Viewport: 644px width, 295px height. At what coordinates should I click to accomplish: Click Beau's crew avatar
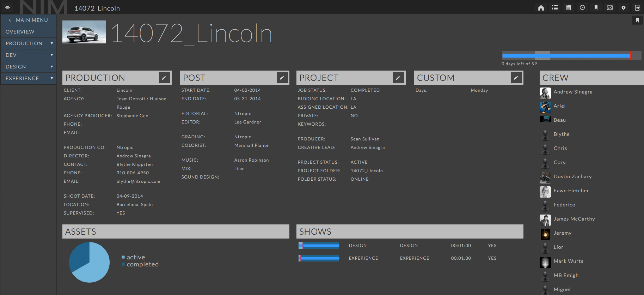click(545, 119)
